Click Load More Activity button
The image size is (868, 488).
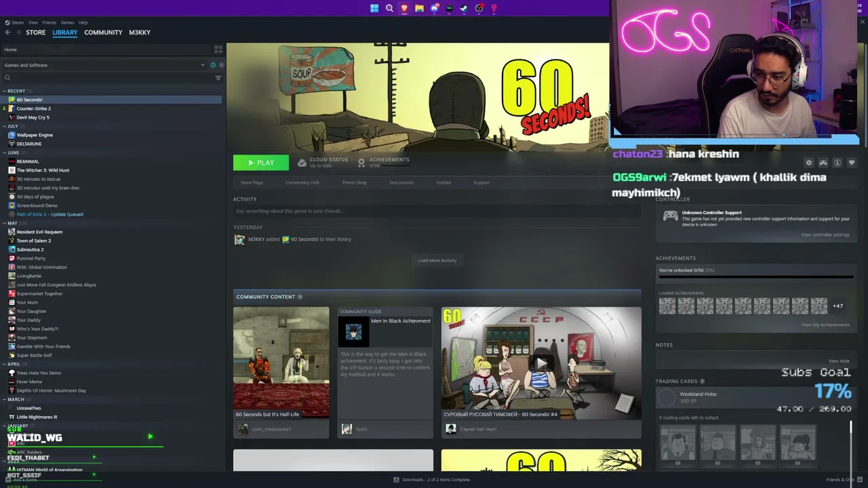(x=437, y=260)
